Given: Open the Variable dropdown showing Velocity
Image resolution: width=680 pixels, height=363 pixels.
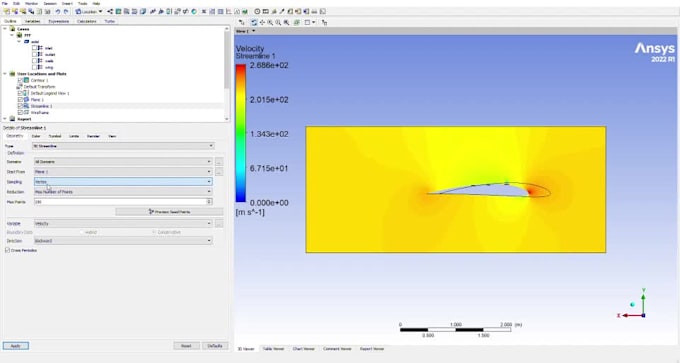Looking at the screenshot, I should (123, 223).
